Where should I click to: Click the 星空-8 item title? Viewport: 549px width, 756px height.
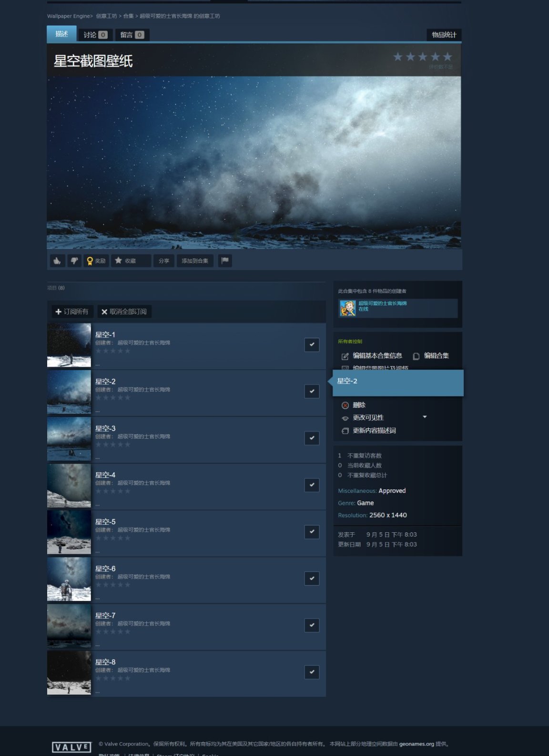click(105, 662)
